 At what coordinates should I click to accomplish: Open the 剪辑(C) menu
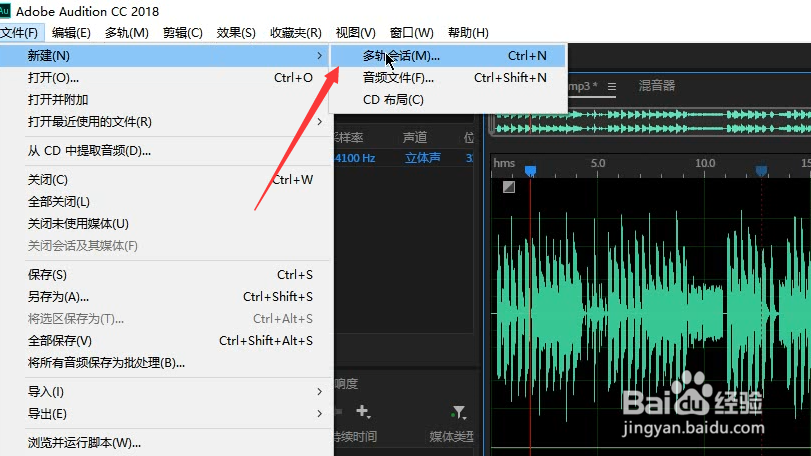(x=183, y=33)
